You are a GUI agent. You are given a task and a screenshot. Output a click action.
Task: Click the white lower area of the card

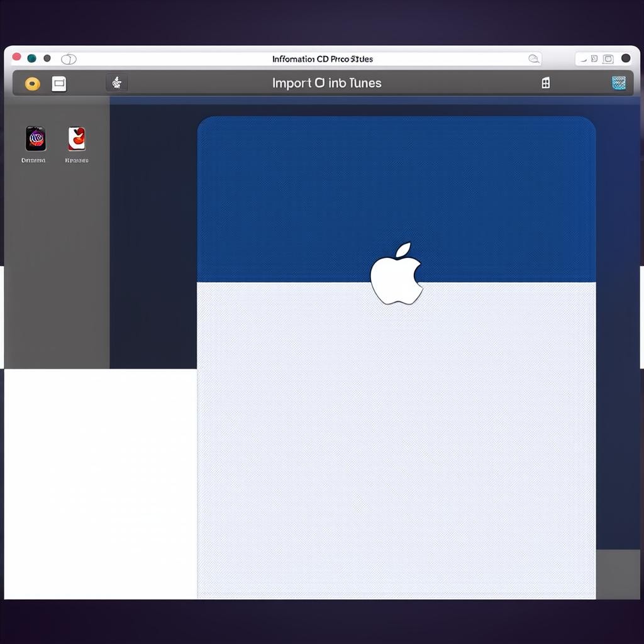[396, 440]
